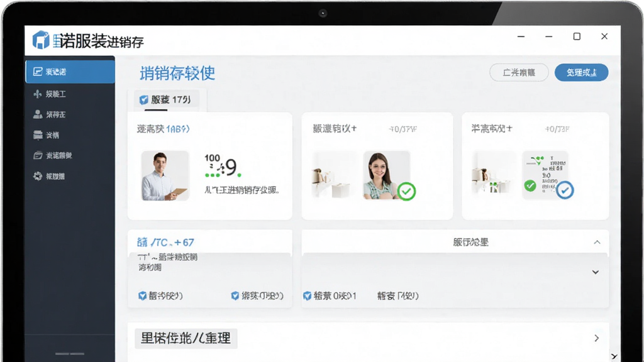Image resolution: width=644 pixels, height=362 pixels.
Task: Select the rightmost option without an icon in the lower-right panel
Action: point(397,296)
